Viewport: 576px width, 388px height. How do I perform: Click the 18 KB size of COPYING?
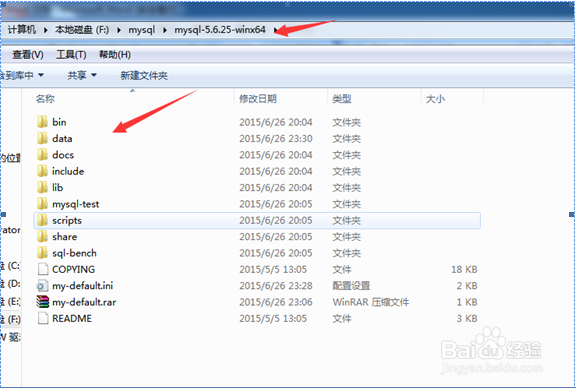coord(464,269)
